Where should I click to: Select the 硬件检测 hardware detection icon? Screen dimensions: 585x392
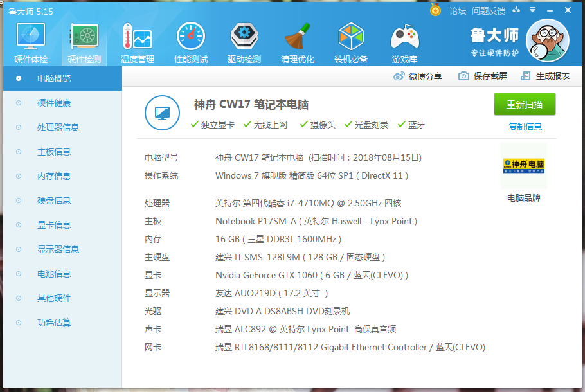pyautogui.click(x=84, y=42)
